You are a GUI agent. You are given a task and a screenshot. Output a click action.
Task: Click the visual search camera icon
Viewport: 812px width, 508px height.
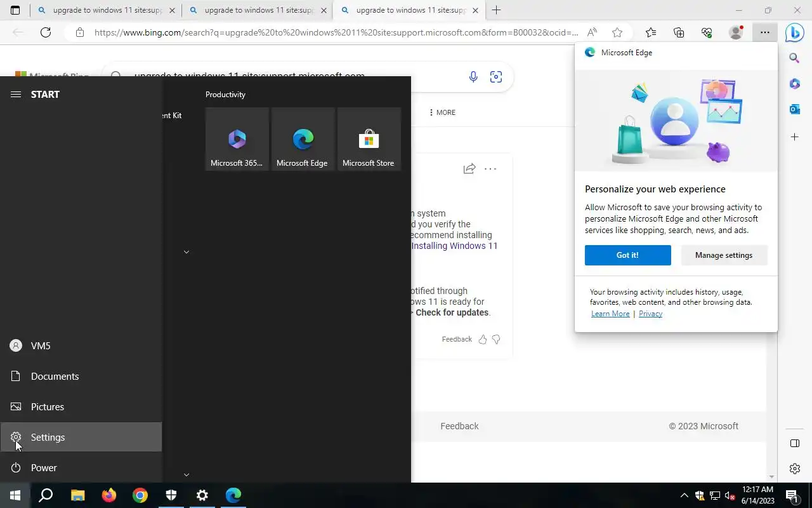(x=496, y=77)
